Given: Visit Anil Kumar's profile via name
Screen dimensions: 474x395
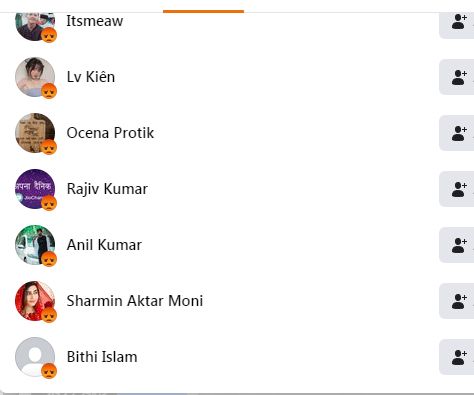Looking at the screenshot, I should [x=104, y=245].
